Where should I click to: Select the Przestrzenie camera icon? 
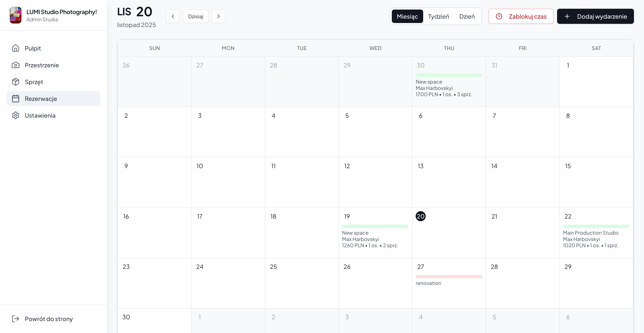pyautogui.click(x=16, y=65)
